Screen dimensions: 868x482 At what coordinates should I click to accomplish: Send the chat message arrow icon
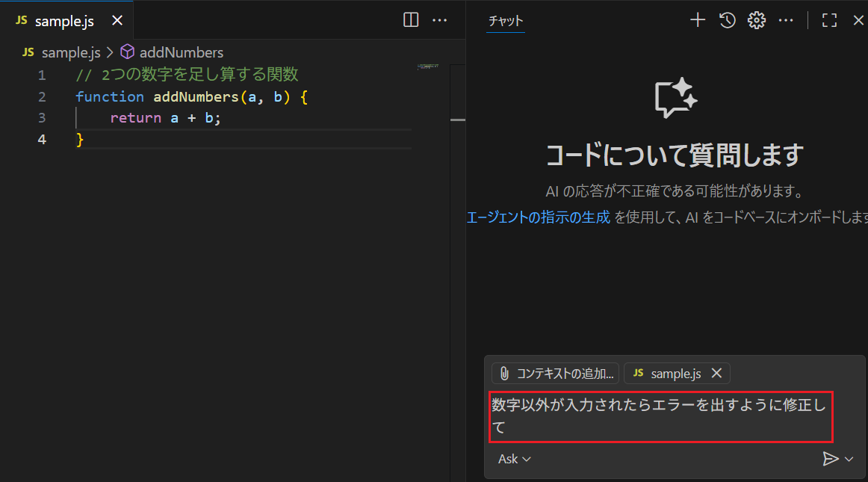(x=830, y=459)
